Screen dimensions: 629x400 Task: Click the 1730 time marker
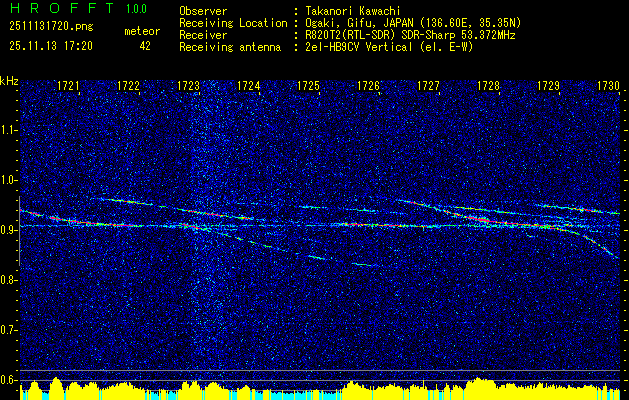point(609,85)
